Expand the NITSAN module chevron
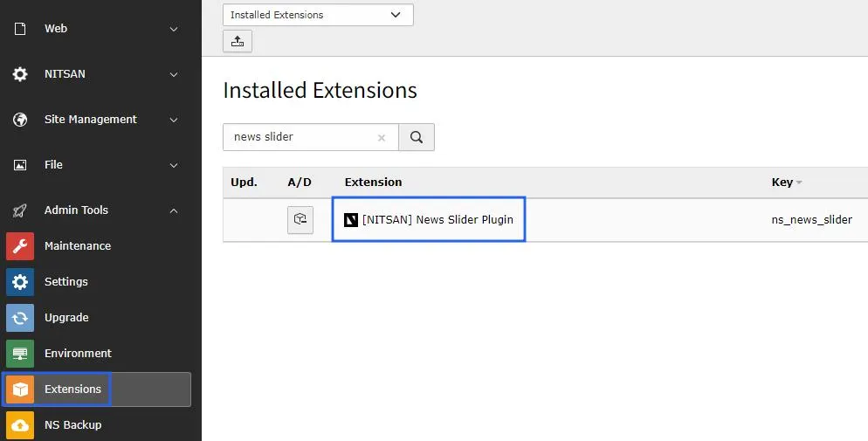 tap(174, 75)
